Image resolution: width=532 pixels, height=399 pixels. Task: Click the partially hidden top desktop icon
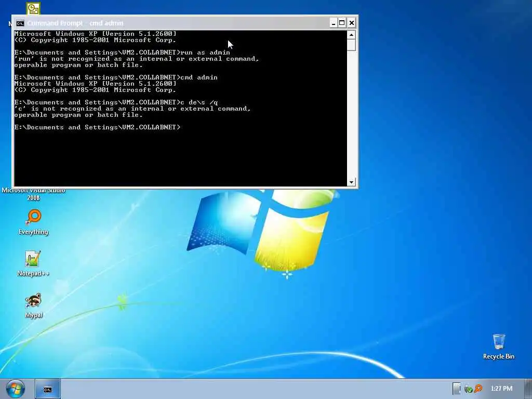(x=33, y=8)
